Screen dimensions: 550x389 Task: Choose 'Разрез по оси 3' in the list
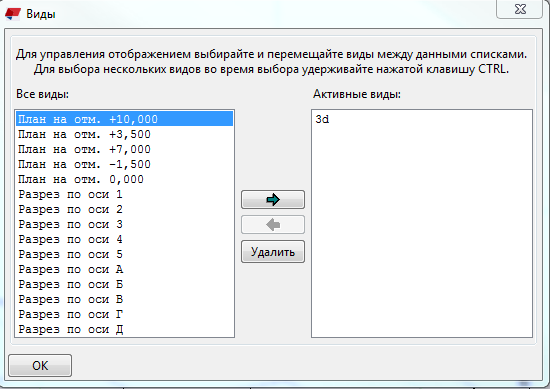tap(125, 224)
